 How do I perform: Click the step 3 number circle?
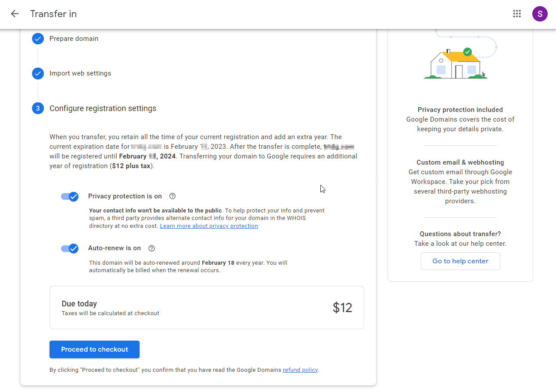[x=38, y=108]
